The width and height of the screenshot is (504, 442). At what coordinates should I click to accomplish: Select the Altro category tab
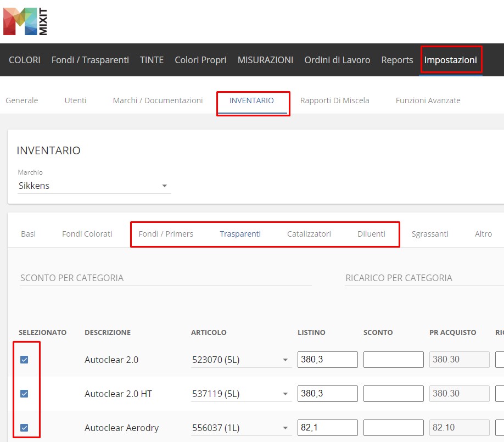point(484,234)
